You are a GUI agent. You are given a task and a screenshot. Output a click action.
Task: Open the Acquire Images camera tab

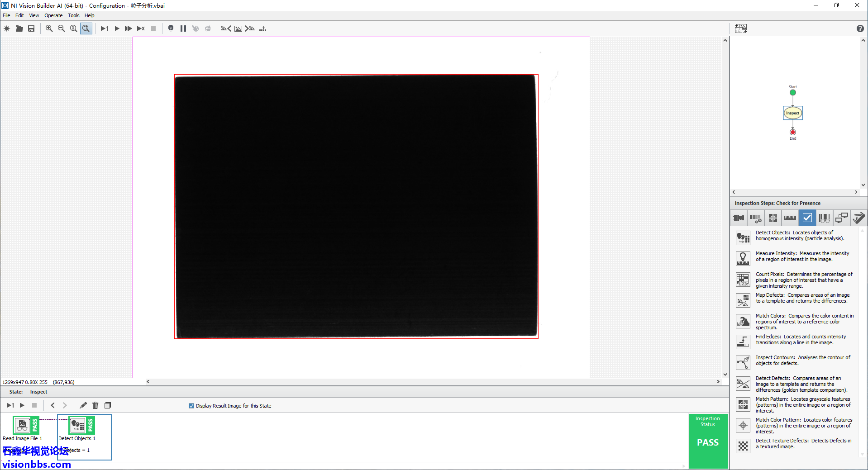point(739,218)
